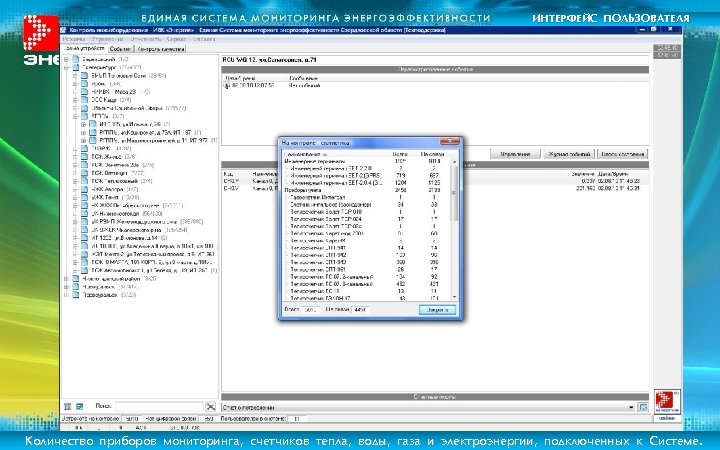Click the first tool icon left of Поиск

[x=68, y=406]
